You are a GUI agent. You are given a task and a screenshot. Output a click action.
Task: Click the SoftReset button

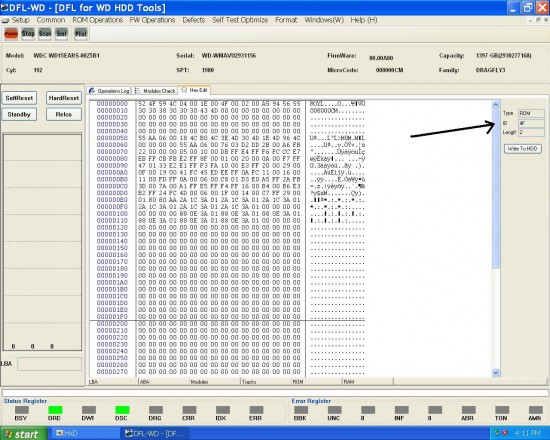click(x=19, y=98)
